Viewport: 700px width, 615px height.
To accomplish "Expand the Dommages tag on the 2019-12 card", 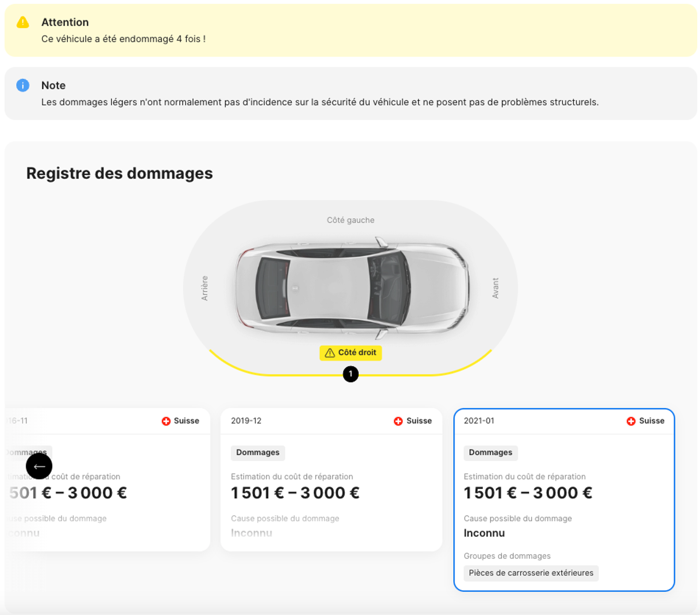I will tap(258, 453).
